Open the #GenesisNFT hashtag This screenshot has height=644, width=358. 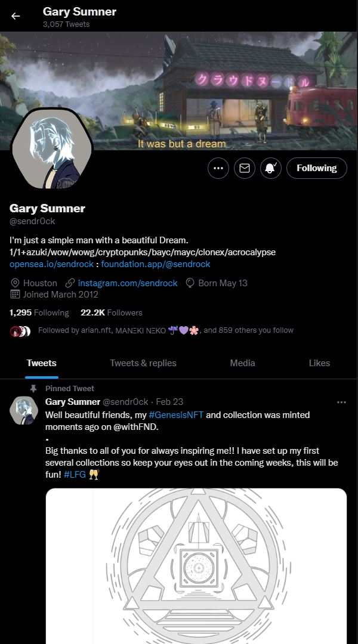pyautogui.click(x=176, y=415)
